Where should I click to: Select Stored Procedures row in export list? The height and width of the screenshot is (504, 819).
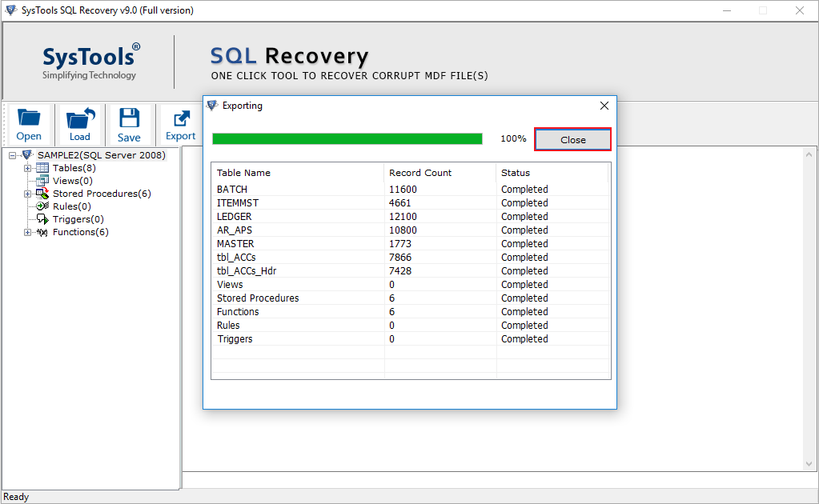pyautogui.click(x=411, y=298)
